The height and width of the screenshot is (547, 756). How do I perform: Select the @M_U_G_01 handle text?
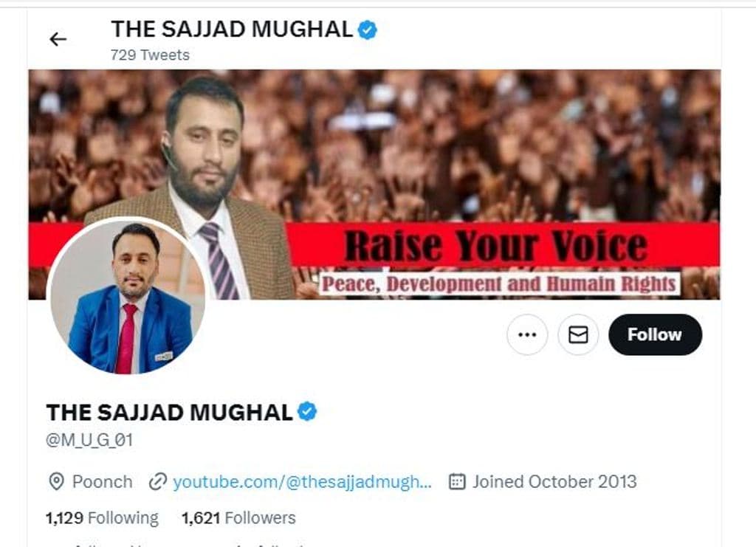[89, 441]
